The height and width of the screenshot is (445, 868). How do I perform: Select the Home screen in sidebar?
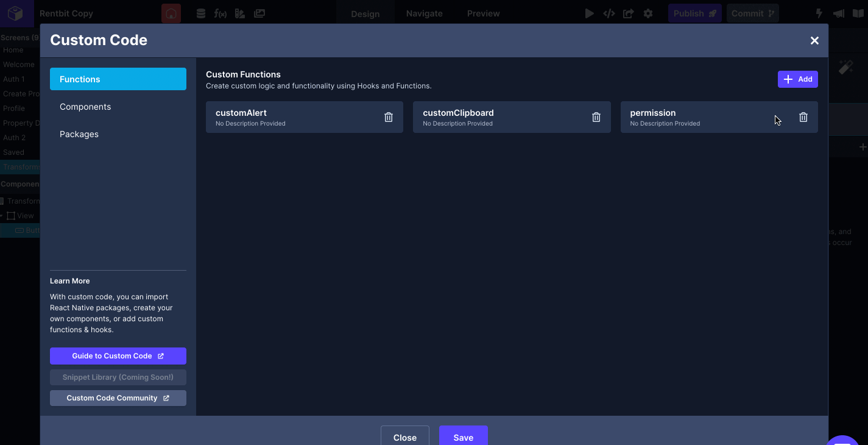pyautogui.click(x=13, y=50)
